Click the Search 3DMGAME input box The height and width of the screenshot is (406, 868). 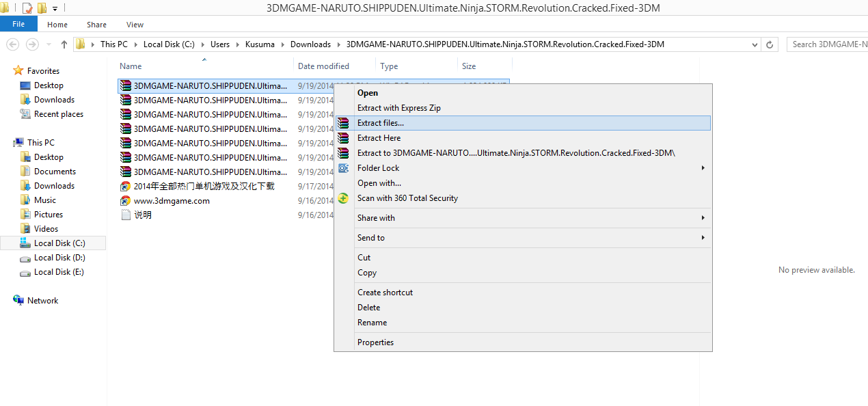(x=828, y=44)
